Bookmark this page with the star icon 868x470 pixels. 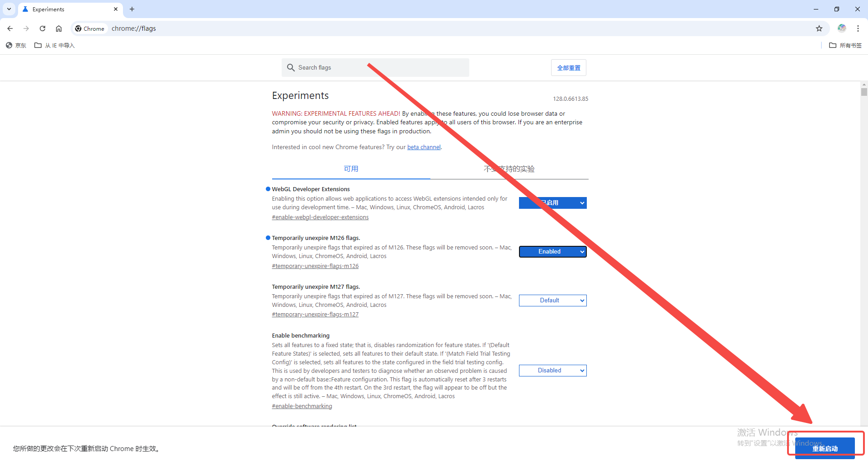(819, 28)
